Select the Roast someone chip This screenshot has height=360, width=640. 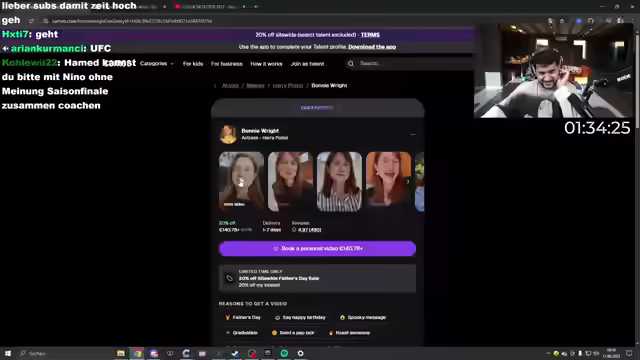pos(349,333)
